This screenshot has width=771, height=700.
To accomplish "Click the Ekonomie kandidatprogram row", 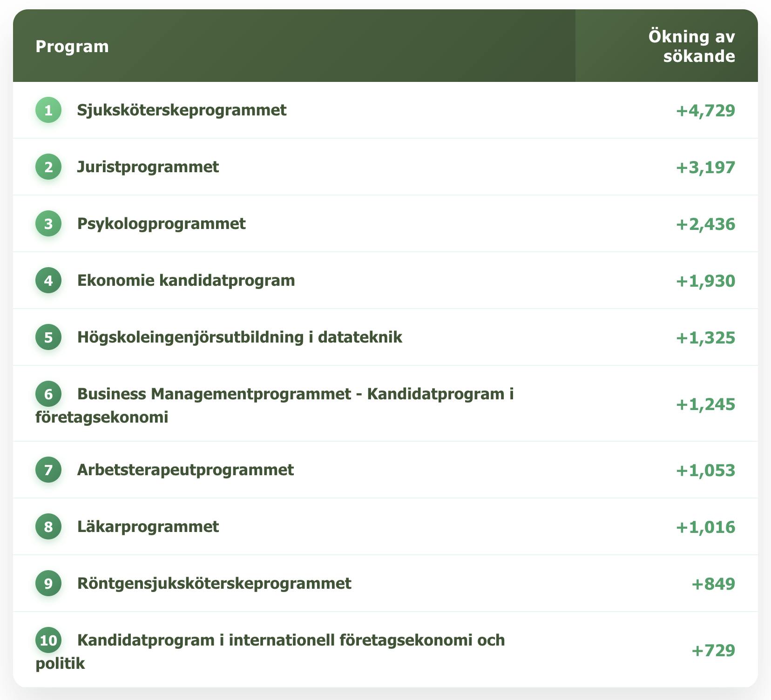I will (x=186, y=280).
